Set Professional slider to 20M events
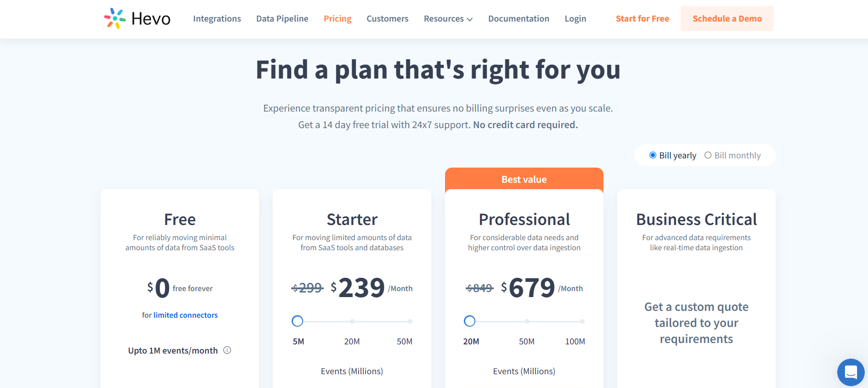 (x=470, y=321)
